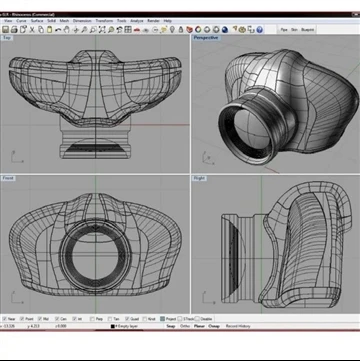Click the Blueprint toolbar button
360x361 pixels.
[307, 30]
